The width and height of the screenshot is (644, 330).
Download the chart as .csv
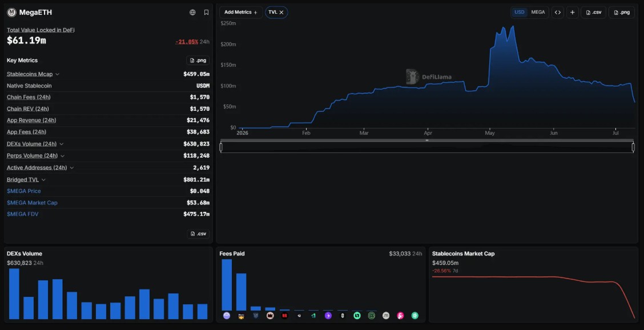tap(594, 13)
